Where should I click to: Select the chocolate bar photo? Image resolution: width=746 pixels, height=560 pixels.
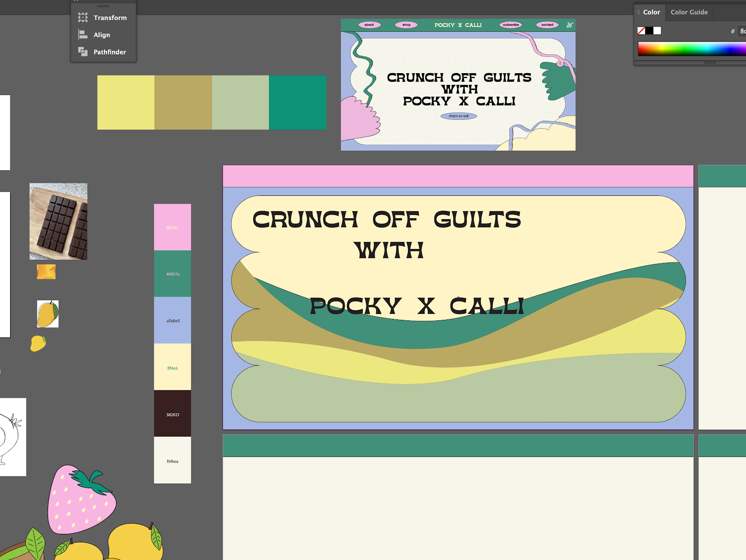pyautogui.click(x=58, y=221)
